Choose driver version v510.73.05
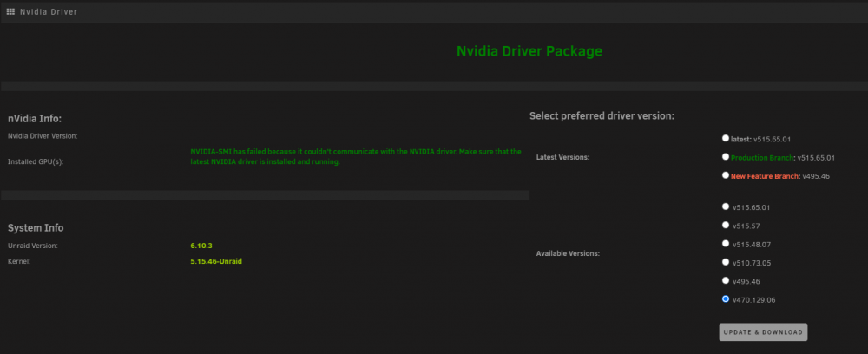The image size is (868, 354). (726, 262)
